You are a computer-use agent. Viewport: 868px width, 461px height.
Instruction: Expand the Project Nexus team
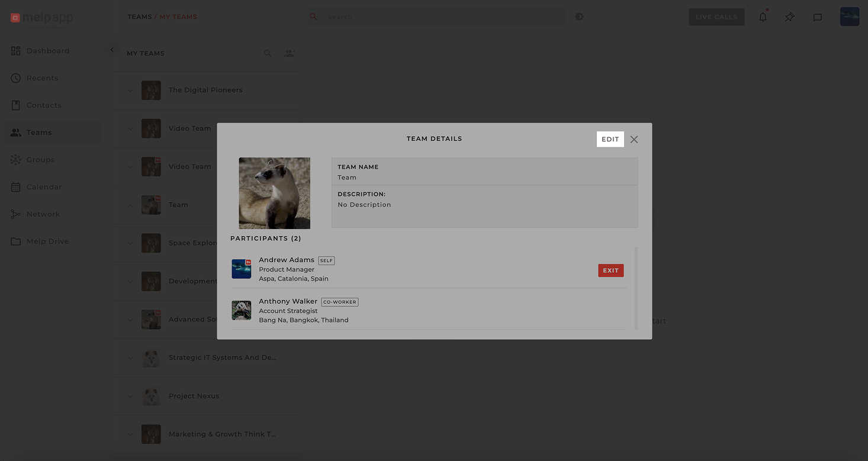pyautogui.click(x=131, y=396)
